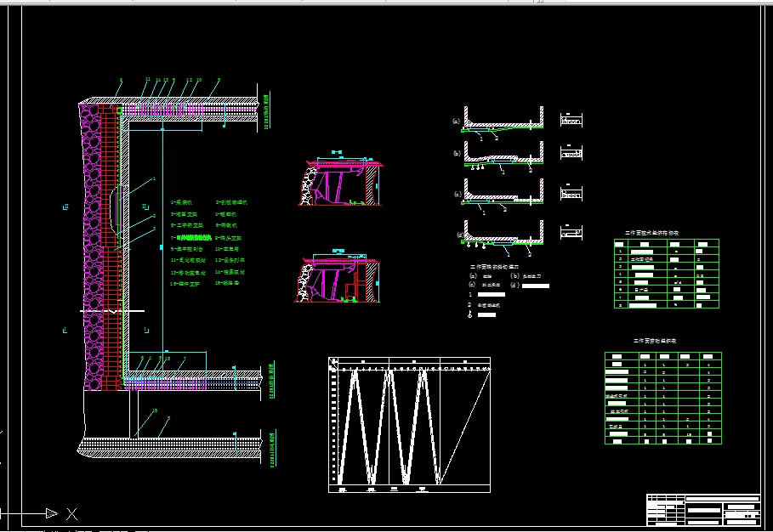This screenshot has width=773, height=532.
Task: Select the left I section mark
Action: pyautogui.click(x=65, y=330)
